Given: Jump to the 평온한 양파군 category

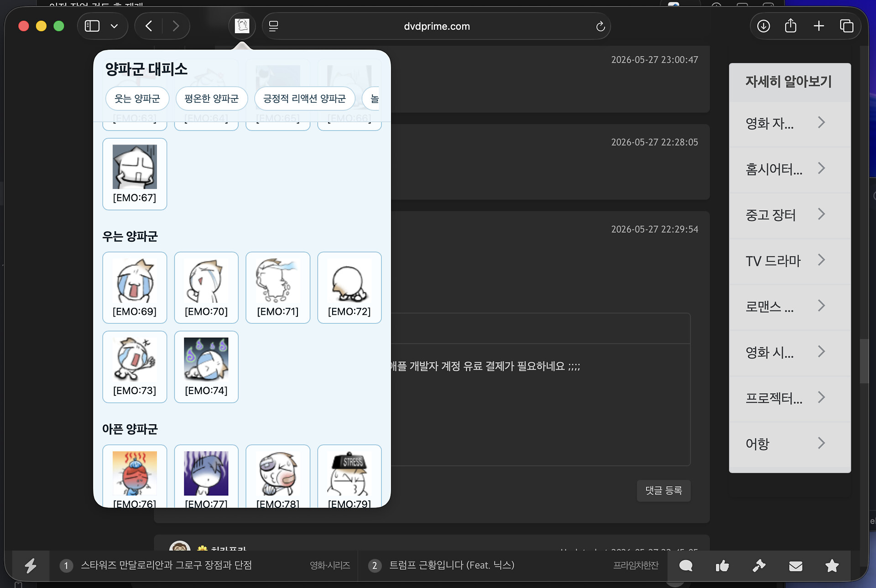Looking at the screenshot, I should tap(212, 99).
